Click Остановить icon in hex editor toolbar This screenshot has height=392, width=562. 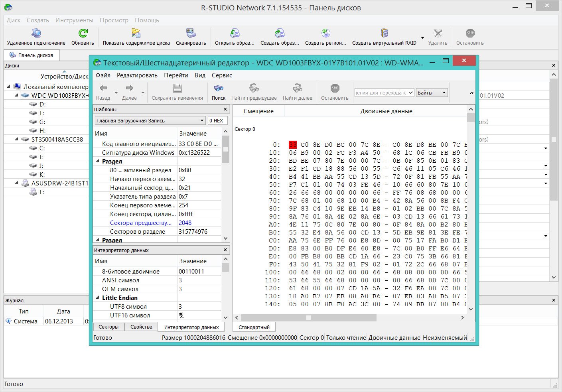click(x=335, y=88)
